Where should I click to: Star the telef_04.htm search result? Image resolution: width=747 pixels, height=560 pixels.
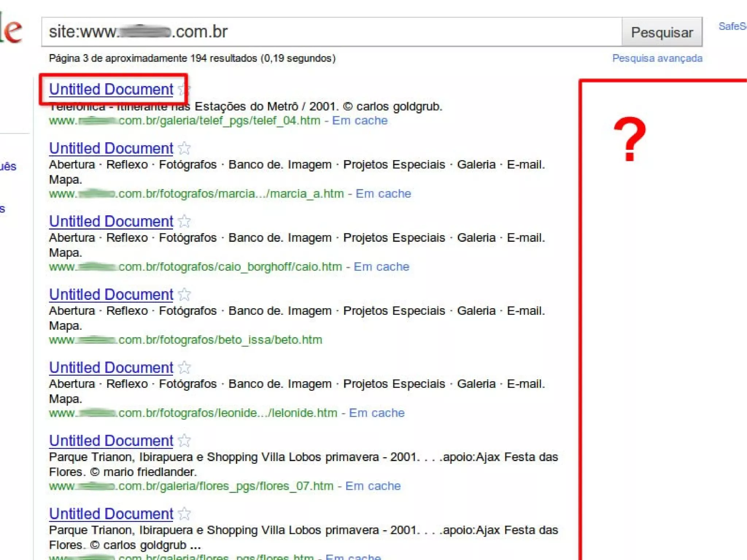pos(183,89)
